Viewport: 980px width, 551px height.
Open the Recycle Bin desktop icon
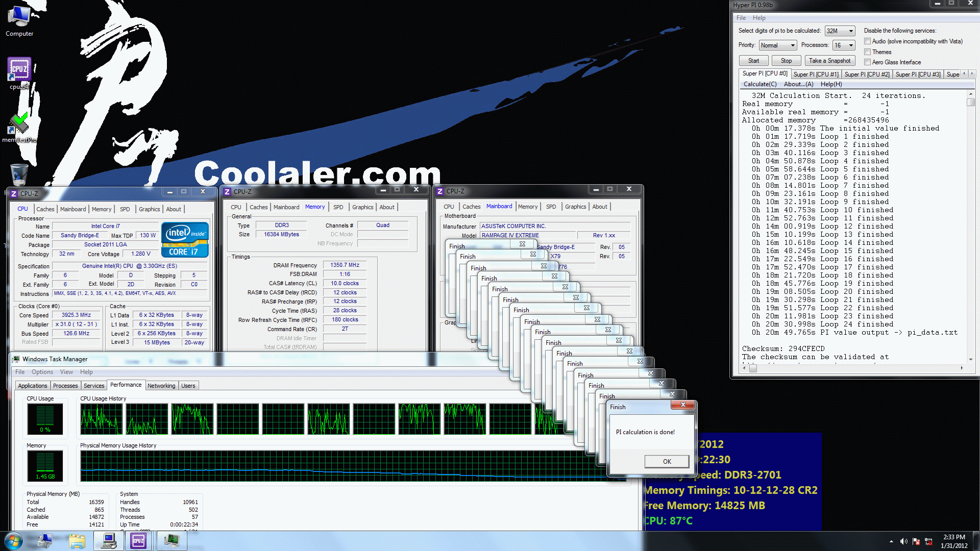click(19, 174)
